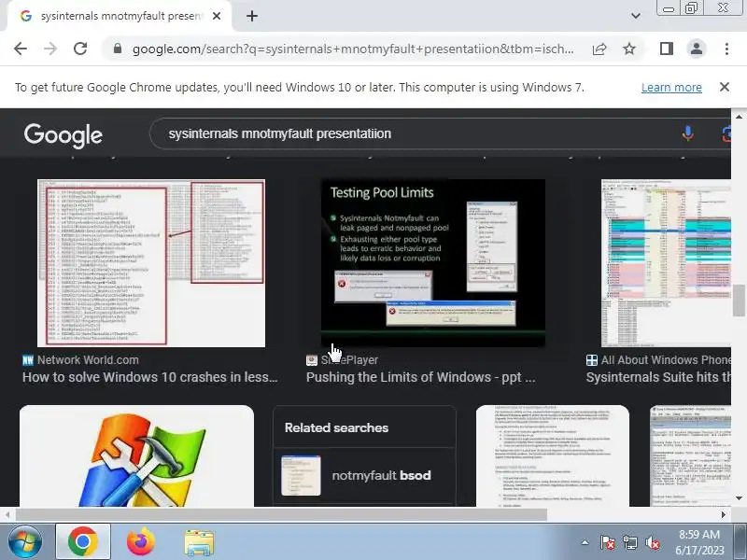
Task: Dismiss the Windows 7 update notice
Action: tap(725, 87)
